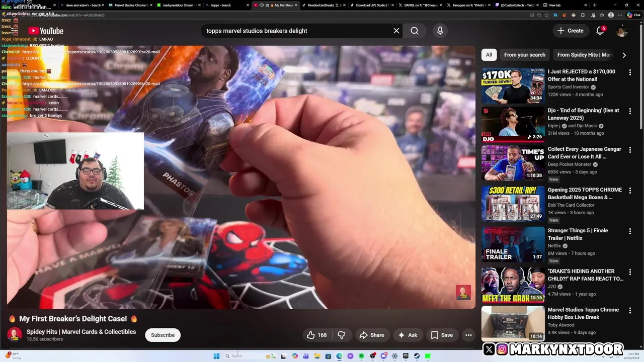The height and width of the screenshot is (362, 644).
Task: Open options for Drake's Hiding Another Child video
Action: tap(630, 272)
